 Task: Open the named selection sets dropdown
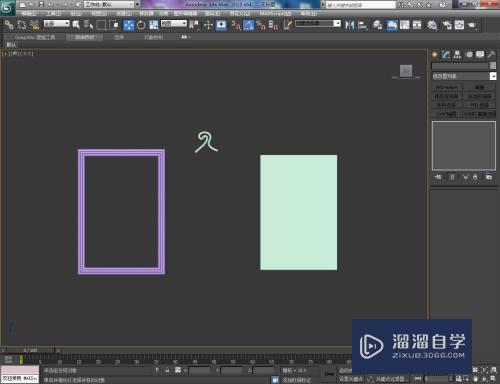point(318,24)
